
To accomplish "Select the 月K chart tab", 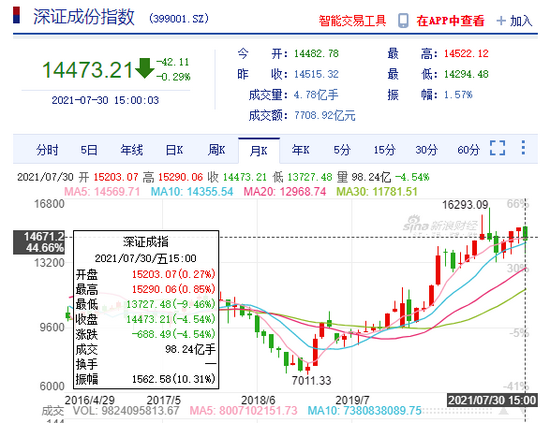I will click(259, 151).
